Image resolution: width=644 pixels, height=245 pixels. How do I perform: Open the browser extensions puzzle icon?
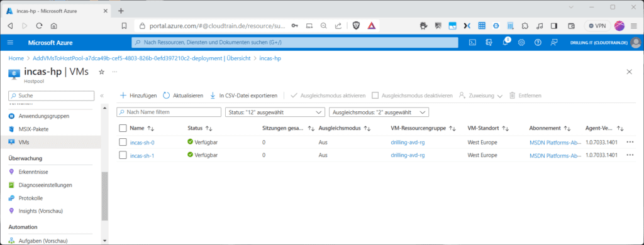tap(525, 26)
